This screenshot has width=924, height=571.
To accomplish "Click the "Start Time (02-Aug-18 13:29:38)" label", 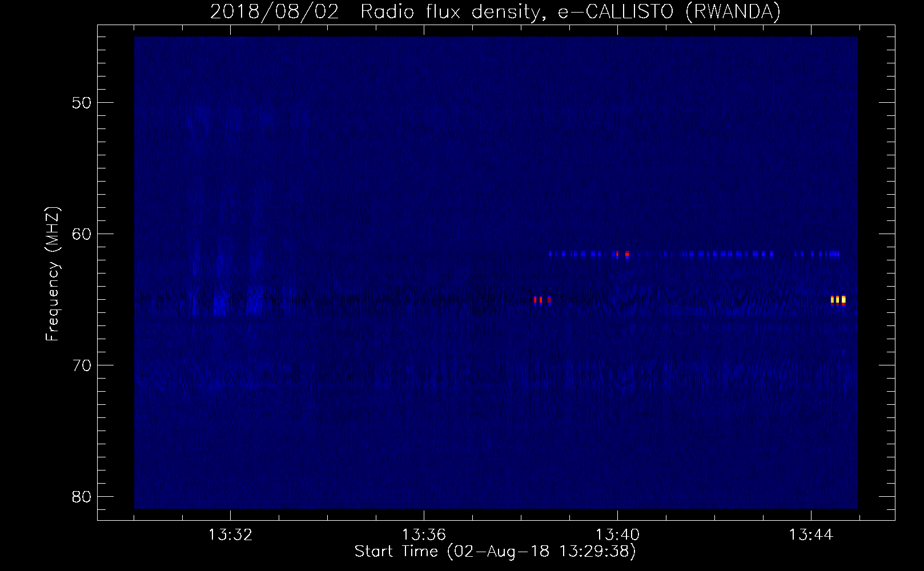I will (495, 552).
